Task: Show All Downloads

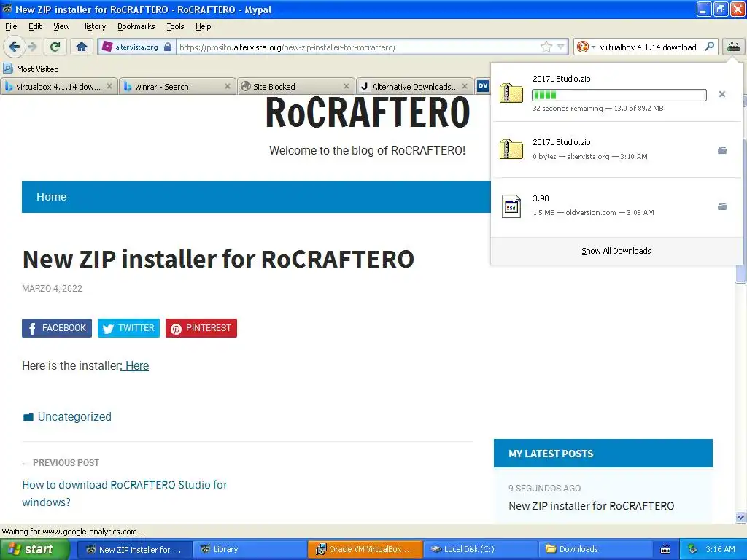Action: point(616,251)
